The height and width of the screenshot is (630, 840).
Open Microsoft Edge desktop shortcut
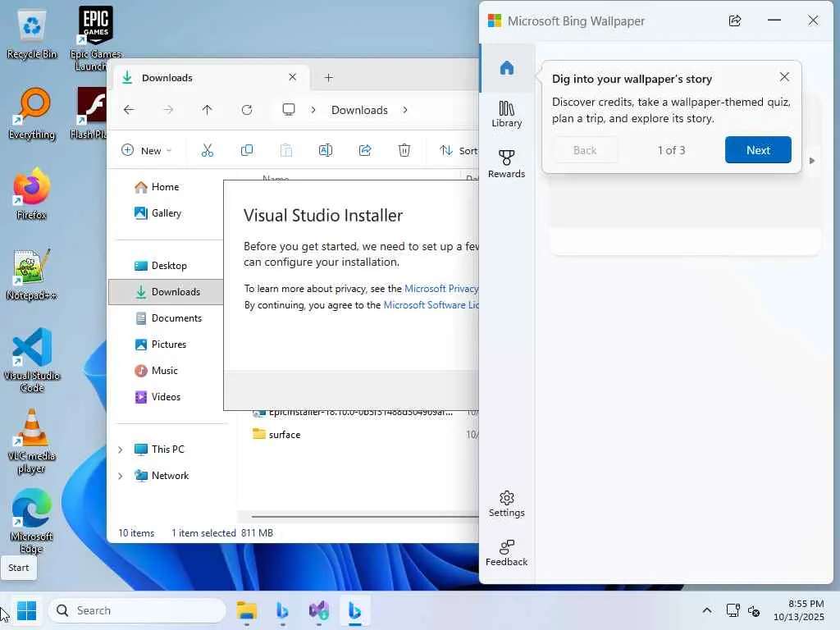pyautogui.click(x=32, y=521)
